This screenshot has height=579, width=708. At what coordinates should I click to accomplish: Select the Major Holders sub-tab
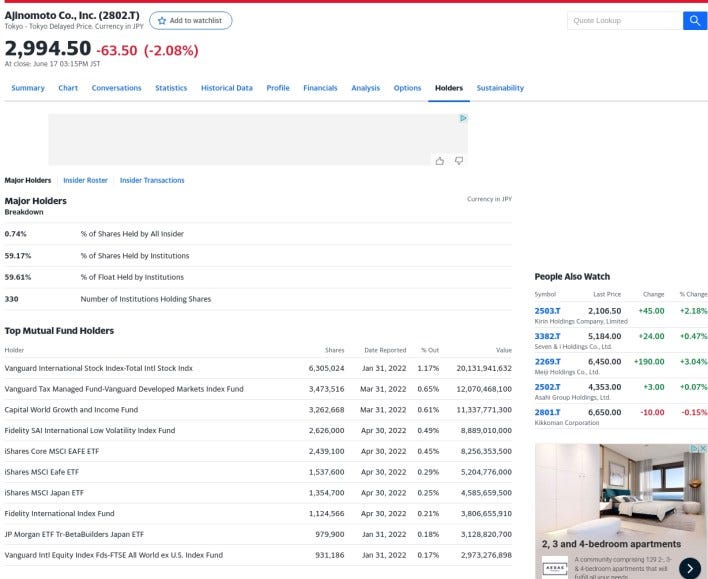28,180
